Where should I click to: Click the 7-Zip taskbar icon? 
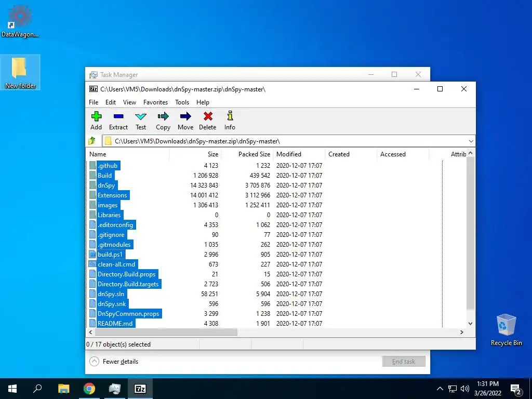140,389
